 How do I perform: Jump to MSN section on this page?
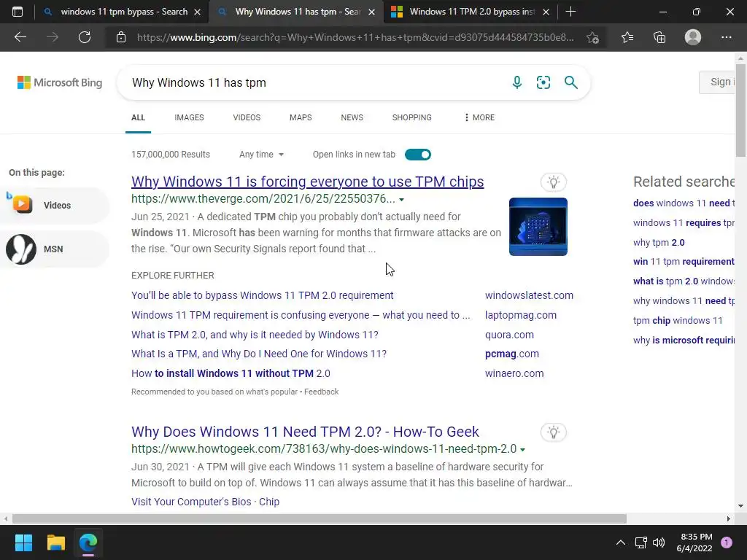coord(54,249)
